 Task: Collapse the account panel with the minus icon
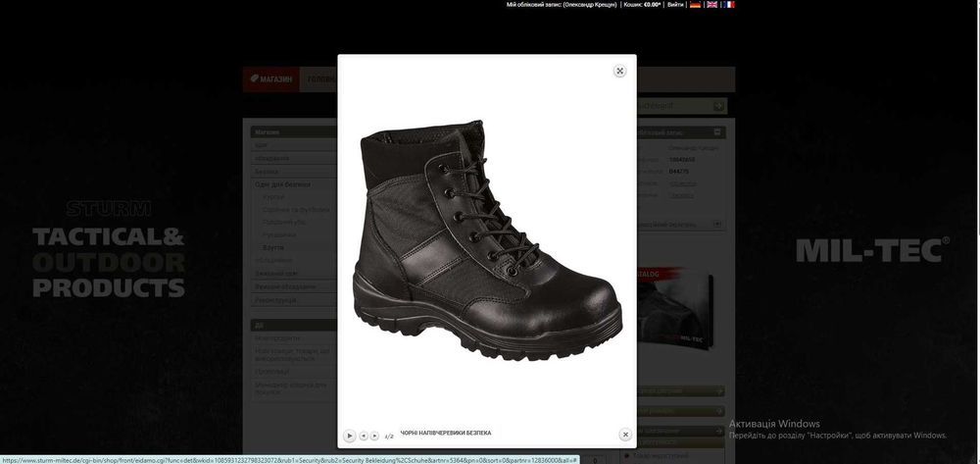(x=717, y=132)
